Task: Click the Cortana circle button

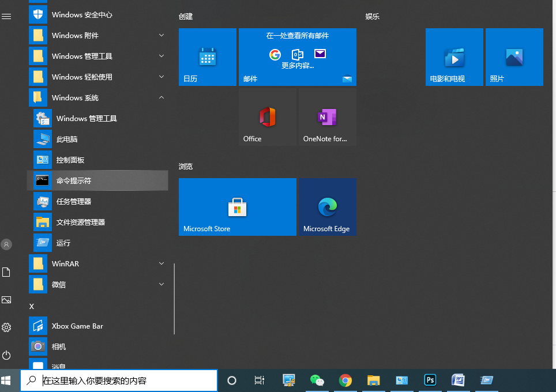Action: tap(232, 380)
